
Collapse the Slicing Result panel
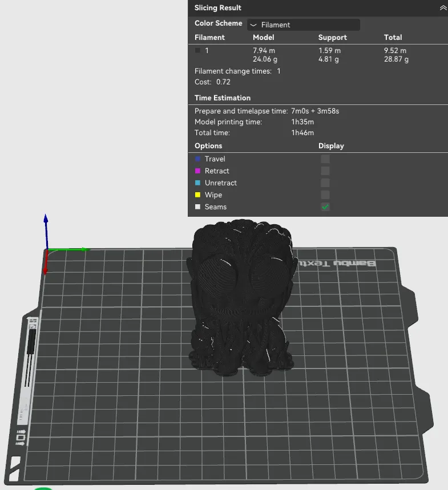tap(443, 8)
